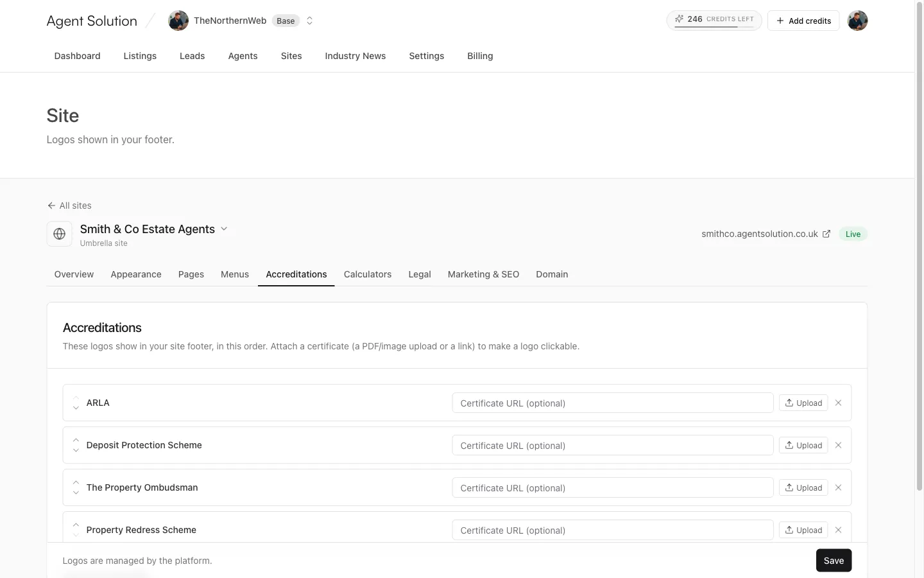
Task: Move Property Redress Scheme up
Action: pos(76,525)
